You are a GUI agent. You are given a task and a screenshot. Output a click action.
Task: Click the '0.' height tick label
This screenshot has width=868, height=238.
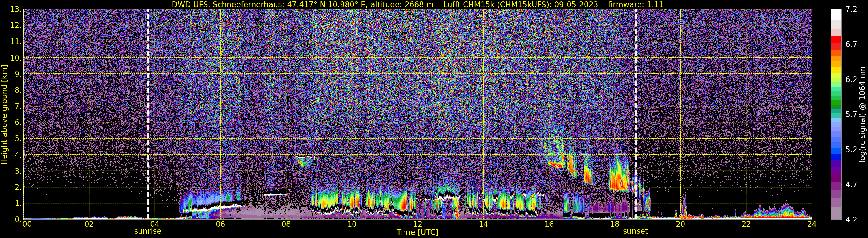click(x=18, y=220)
